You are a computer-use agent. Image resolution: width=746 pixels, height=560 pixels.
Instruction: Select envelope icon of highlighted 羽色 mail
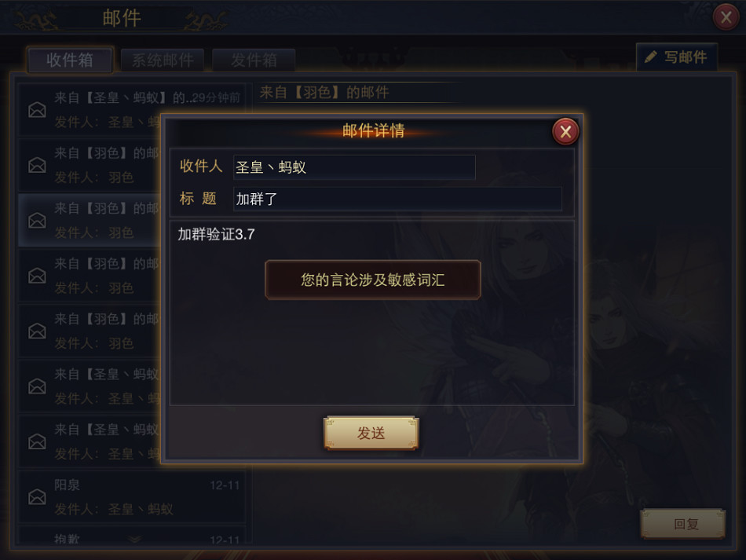[x=37, y=220]
